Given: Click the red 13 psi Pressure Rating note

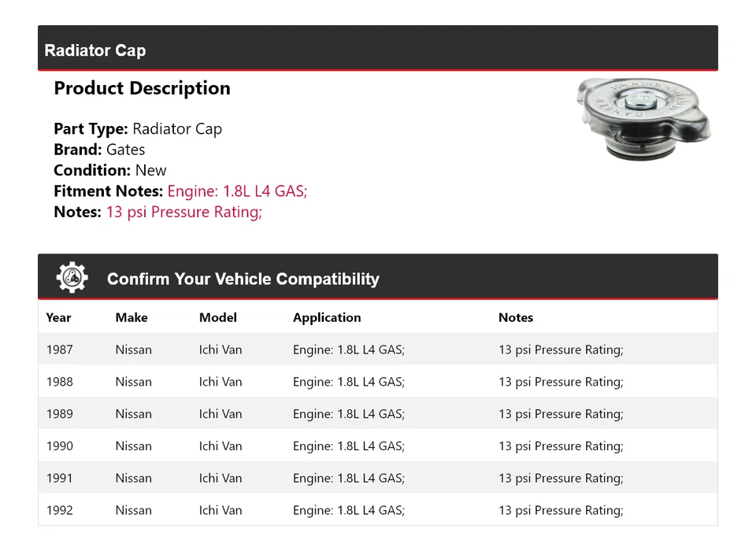Looking at the screenshot, I should click(x=183, y=212).
